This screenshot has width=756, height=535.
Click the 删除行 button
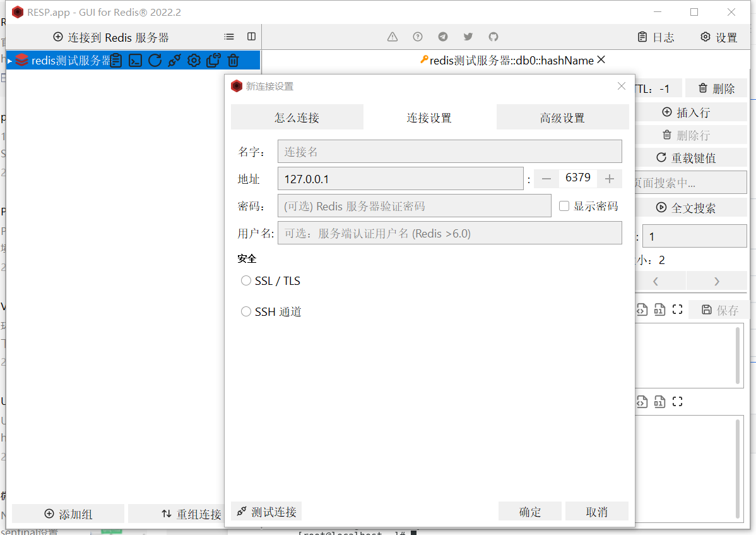(691, 135)
